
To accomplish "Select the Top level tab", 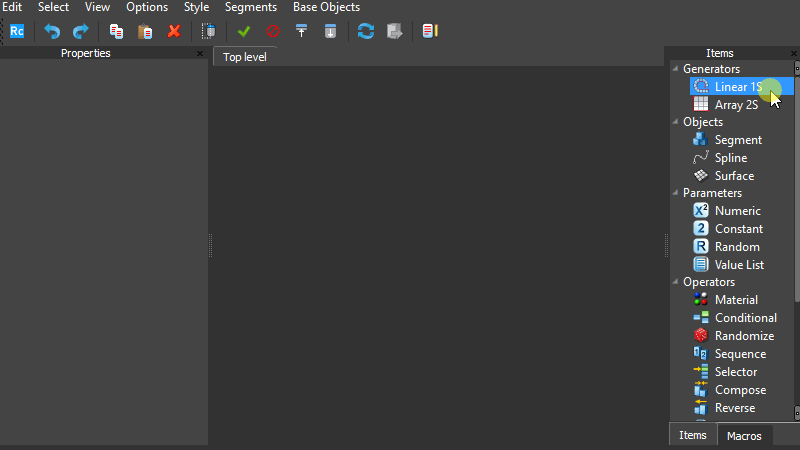I will point(244,57).
